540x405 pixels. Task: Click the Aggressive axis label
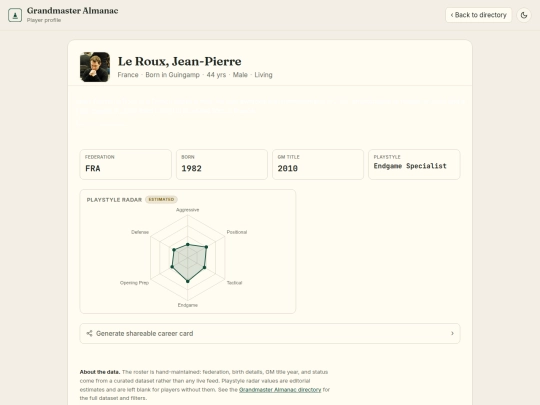coord(188,210)
